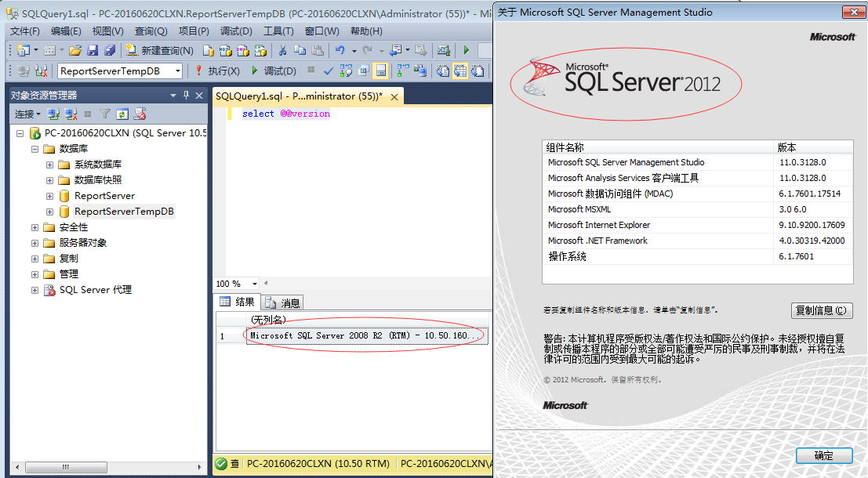Image resolution: width=868 pixels, height=478 pixels.
Task: Open the 文件(F) menu
Action: click(25, 31)
